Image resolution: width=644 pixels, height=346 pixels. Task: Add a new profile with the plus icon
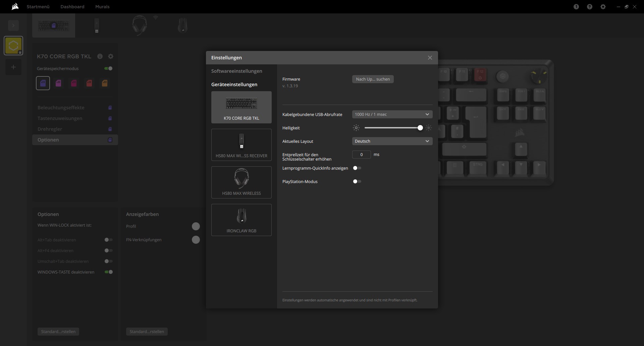[x=13, y=67]
